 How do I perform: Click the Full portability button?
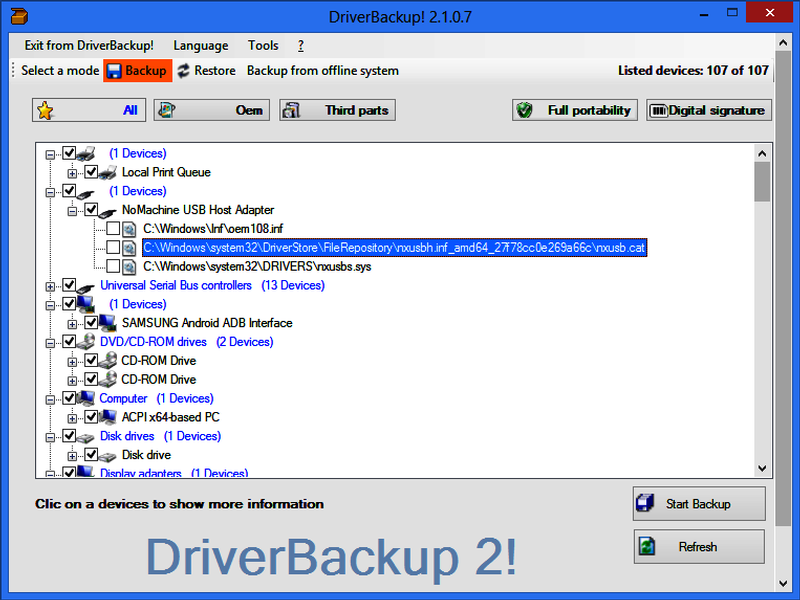pos(574,110)
